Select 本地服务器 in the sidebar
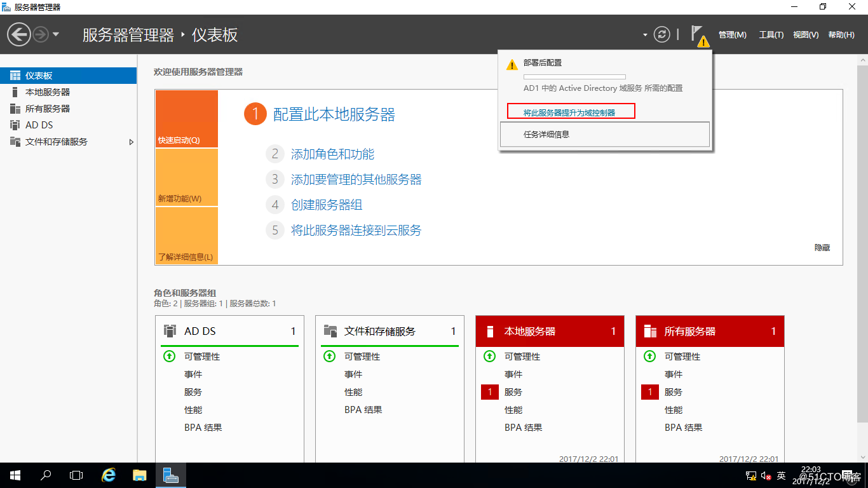Image resolution: width=868 pixels, height=488 pixels. (x=68, y=92)
